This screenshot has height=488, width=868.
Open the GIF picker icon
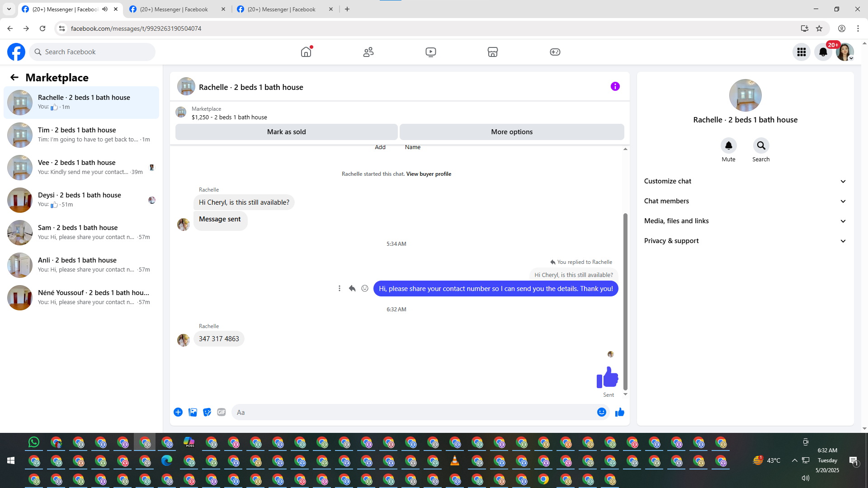(221, 412)
